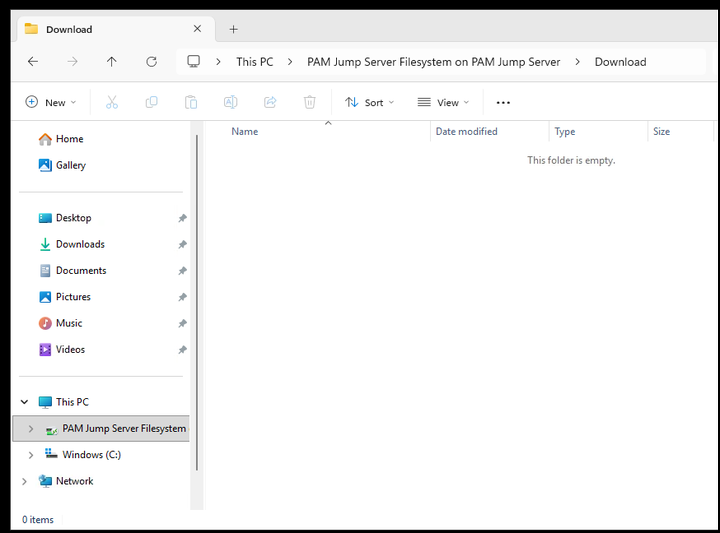The height and width of the screenshot is (533, 720).
Task: Open the See more ellipsis menu
Action: click(503, 102)
